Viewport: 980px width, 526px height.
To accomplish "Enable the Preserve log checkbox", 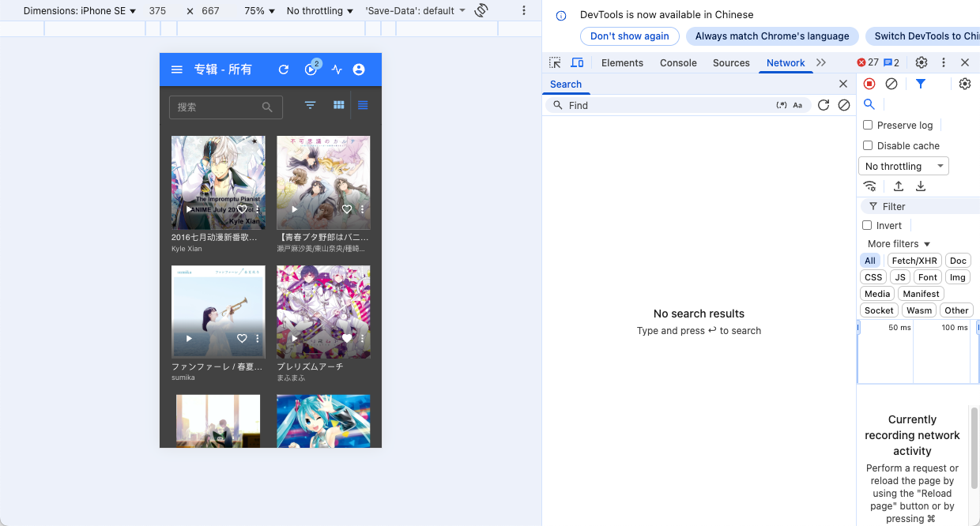I will pos(868,125).
